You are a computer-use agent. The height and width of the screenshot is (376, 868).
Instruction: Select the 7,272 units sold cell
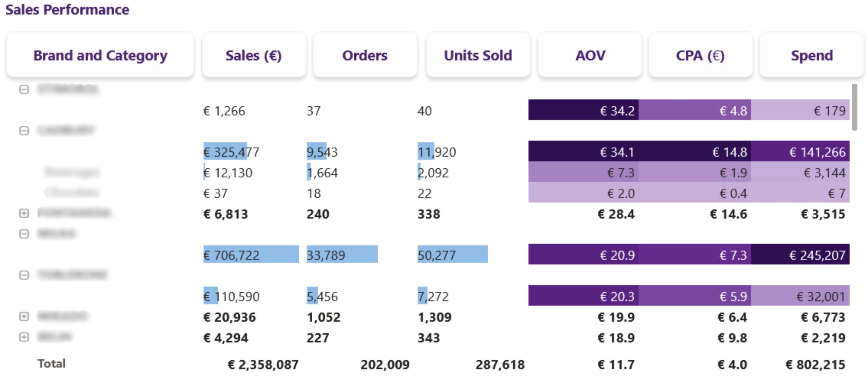pyautogui.click(x=433, y=296)
